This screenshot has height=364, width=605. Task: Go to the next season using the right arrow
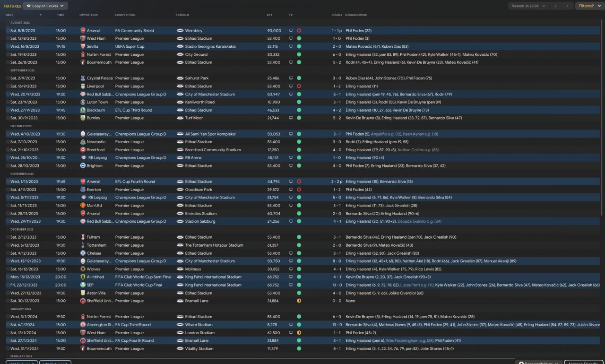[x=568, y=6]
